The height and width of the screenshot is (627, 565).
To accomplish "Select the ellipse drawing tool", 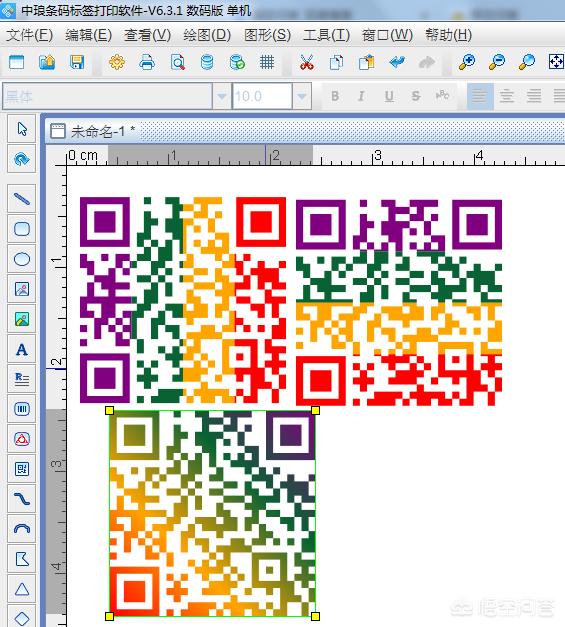I will (22, 259).
